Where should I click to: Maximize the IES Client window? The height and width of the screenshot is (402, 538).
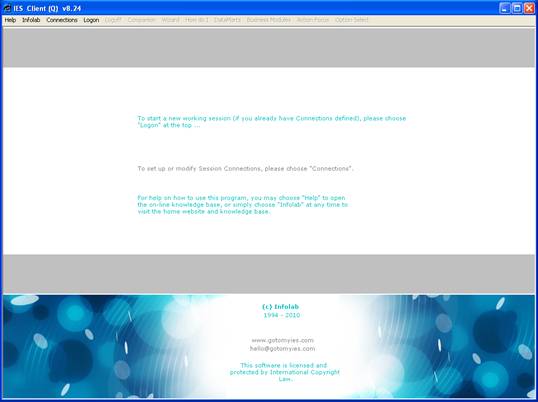(517, 8)
